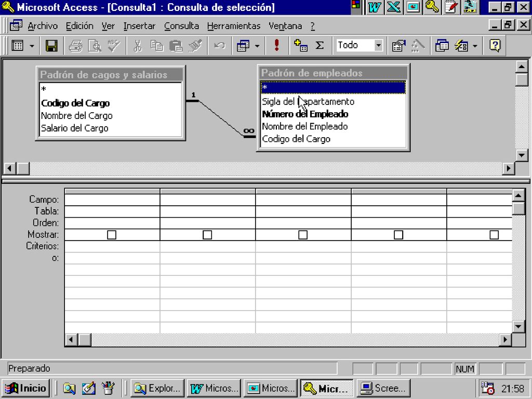532x399 pixels.
Task: Click the 'Padrón de empleados' table title bar
Action: (x=333, y=73)
